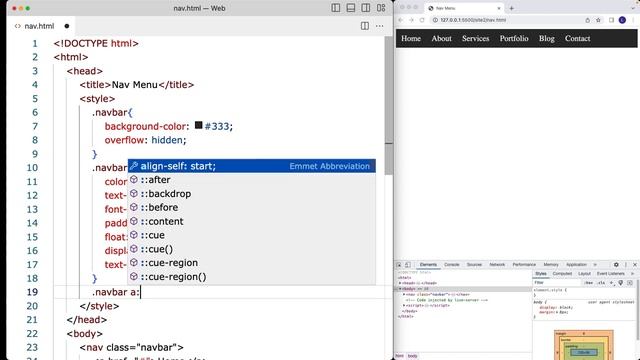
Task: Select the ::backdrop suggestion
Action: point(251,194)
